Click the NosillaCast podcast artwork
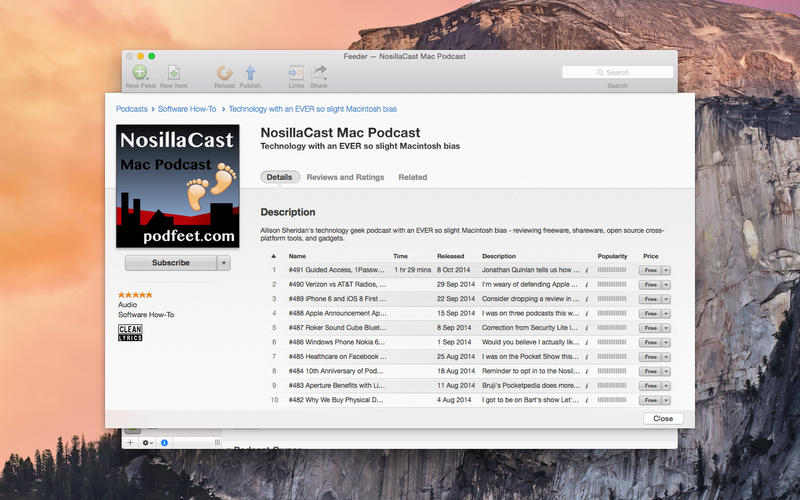The height and width of the screenshot is (500, 800). [178, 186]
